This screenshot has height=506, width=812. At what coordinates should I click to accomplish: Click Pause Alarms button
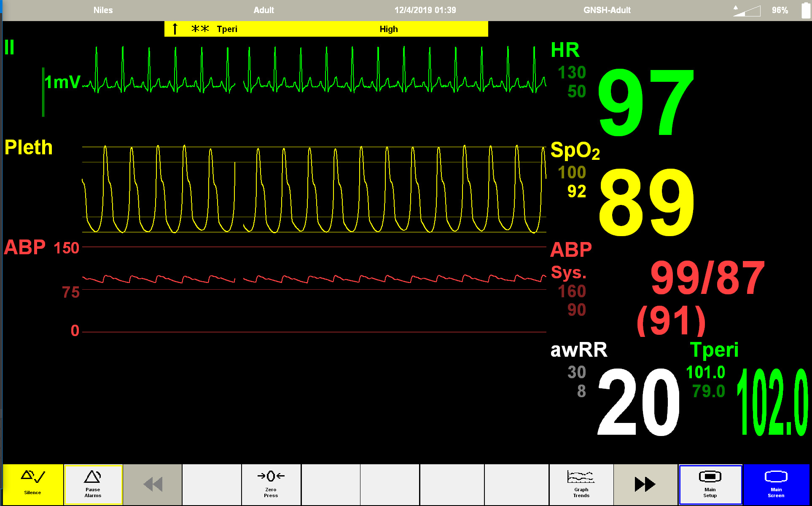coord(93,484)
